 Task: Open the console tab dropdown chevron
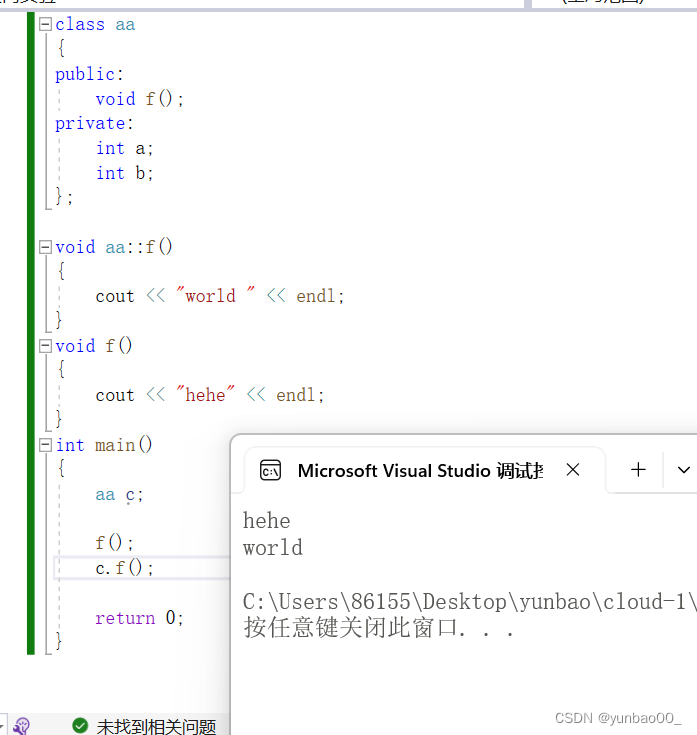pyautogui.click(x=684, y=470)
